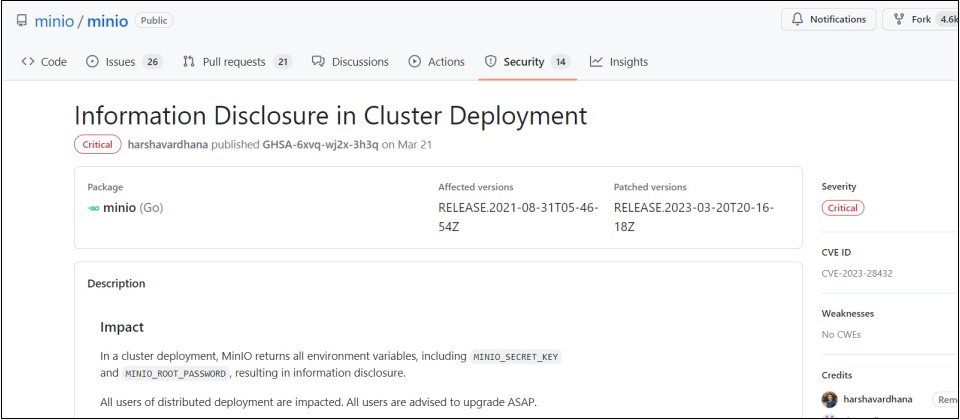The height and width of the screenshot is (420, 960).
Task: Open harshavardhana link in Credits
Action: [877, 399]
